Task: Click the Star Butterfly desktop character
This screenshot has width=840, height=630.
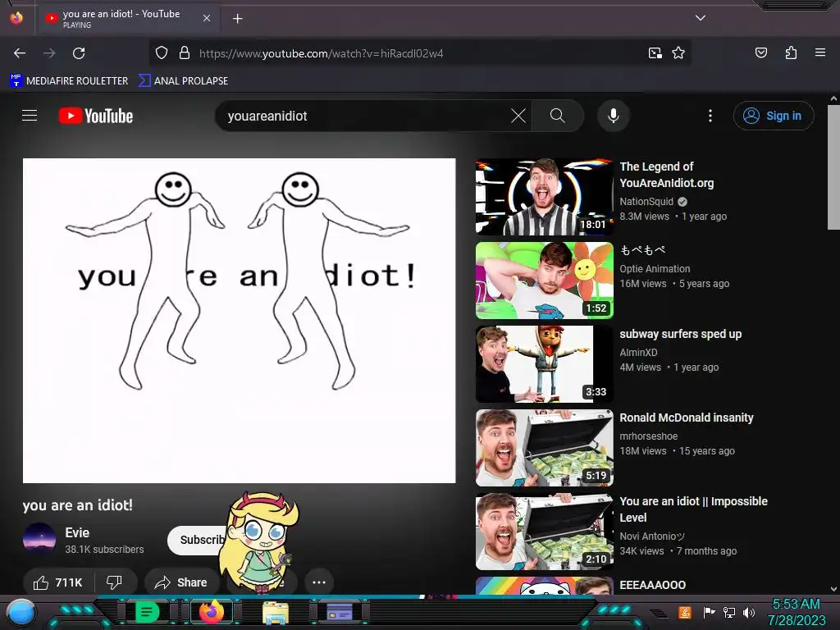Action: click(258, 542)
